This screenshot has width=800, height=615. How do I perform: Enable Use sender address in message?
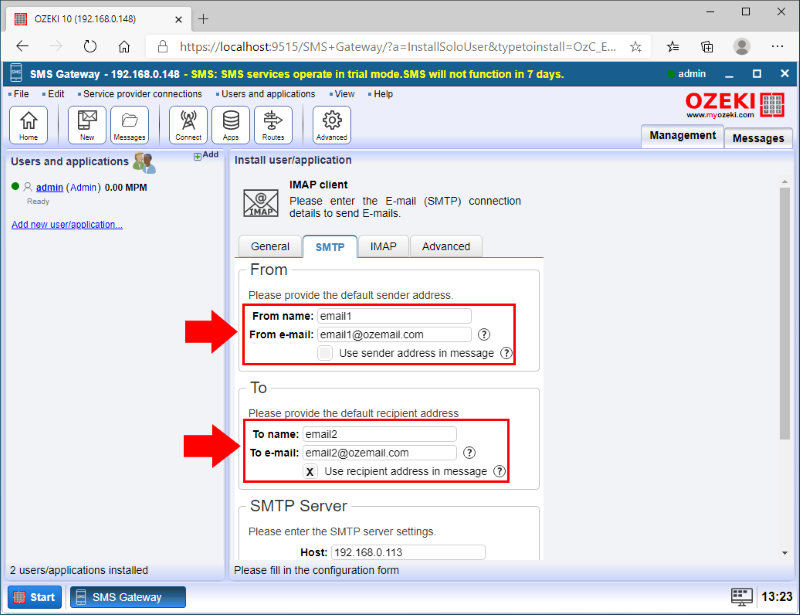pos(325,353)
